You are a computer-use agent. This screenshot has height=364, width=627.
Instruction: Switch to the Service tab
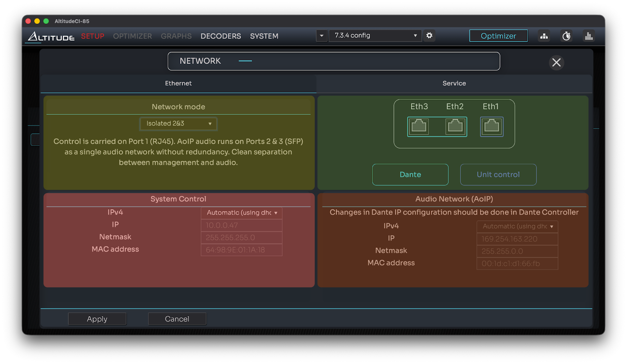coord(454,83)
